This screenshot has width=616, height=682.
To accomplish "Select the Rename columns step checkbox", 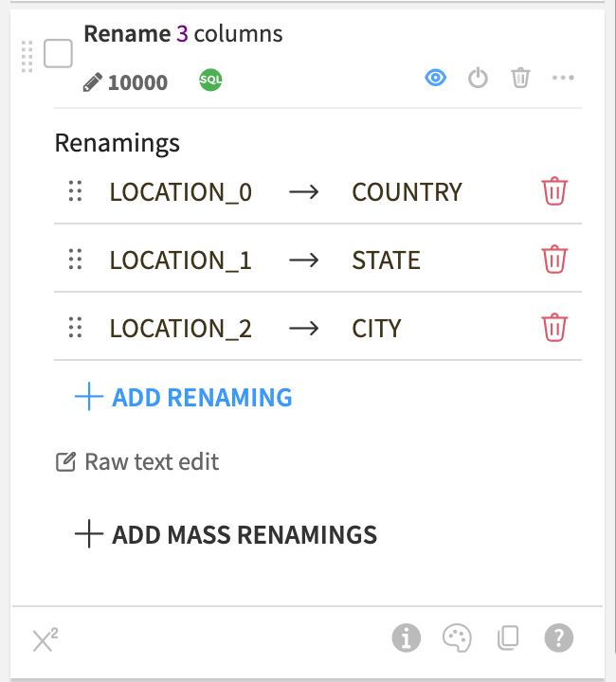I will 59,54.
